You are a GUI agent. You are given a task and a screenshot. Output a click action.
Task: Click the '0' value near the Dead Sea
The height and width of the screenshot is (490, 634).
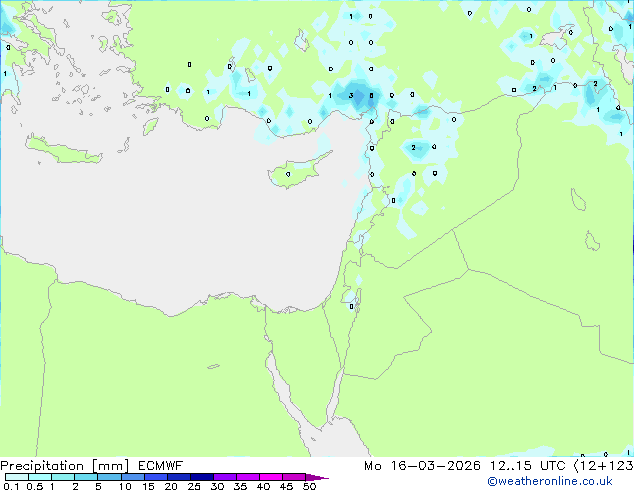351,306
